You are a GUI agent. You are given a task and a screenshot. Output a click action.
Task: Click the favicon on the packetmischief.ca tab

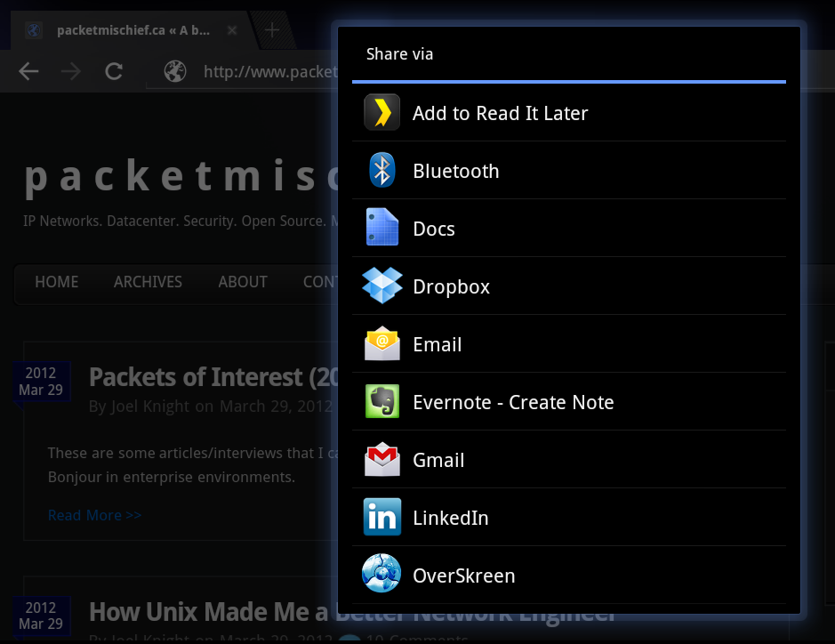coord(34,30)
